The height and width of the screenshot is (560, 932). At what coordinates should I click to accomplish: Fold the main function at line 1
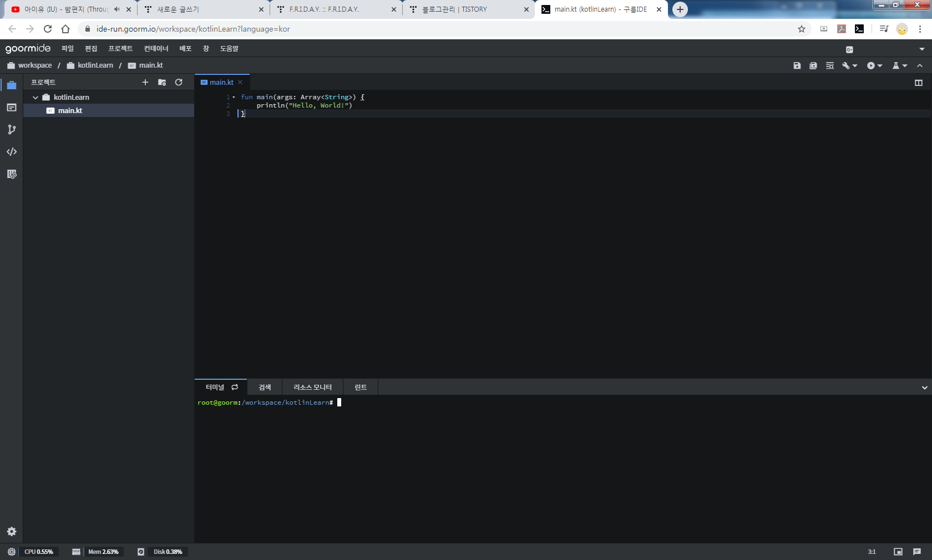[234, 97]
